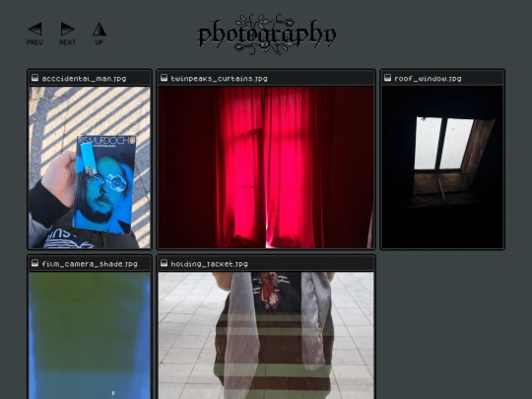Open the blue-green film camera shade photo
The height and width of the screenshot is (399, 532).
pyautogui.click(x=90, y=336)
